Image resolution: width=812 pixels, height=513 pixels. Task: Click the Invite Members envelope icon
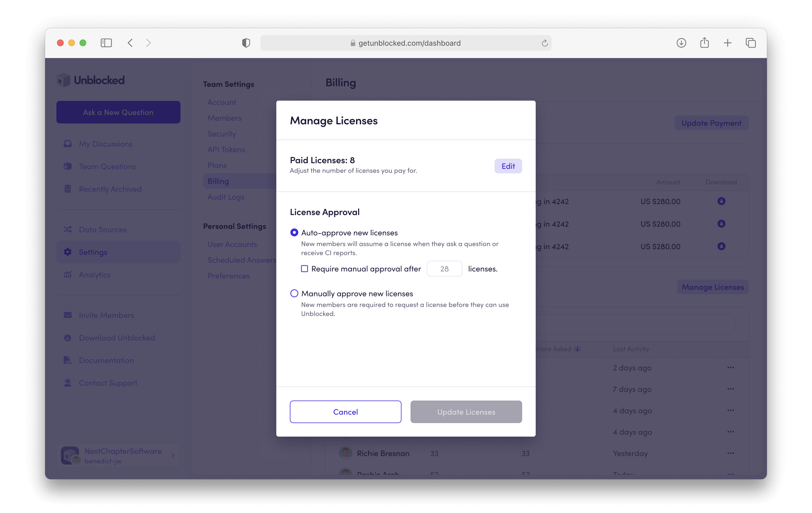point(67,315)
